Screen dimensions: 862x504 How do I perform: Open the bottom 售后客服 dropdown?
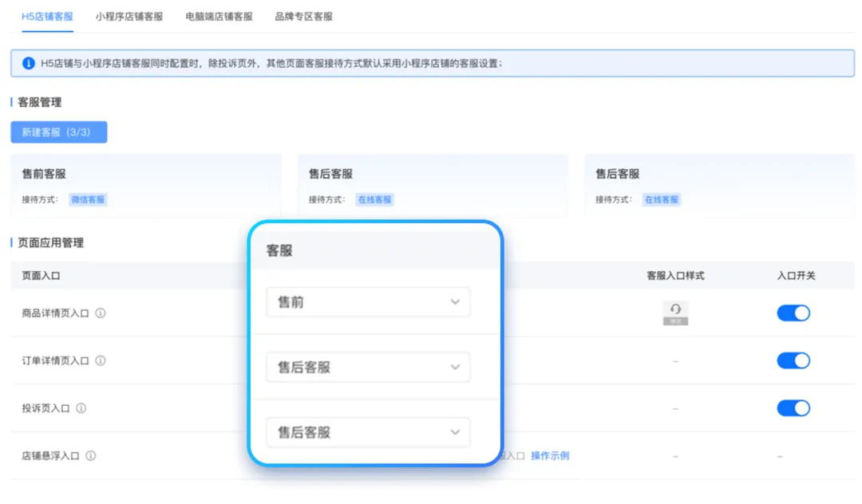pyautogui.click(x=368, y=432)
